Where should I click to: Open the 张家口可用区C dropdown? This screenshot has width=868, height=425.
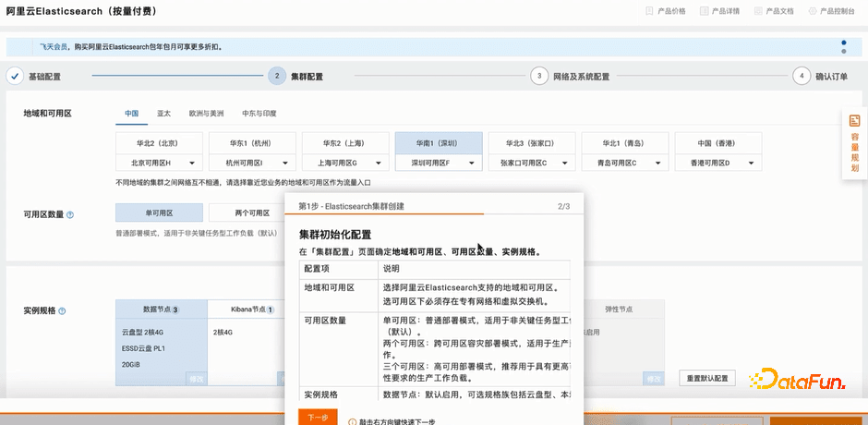click(532, 163)
